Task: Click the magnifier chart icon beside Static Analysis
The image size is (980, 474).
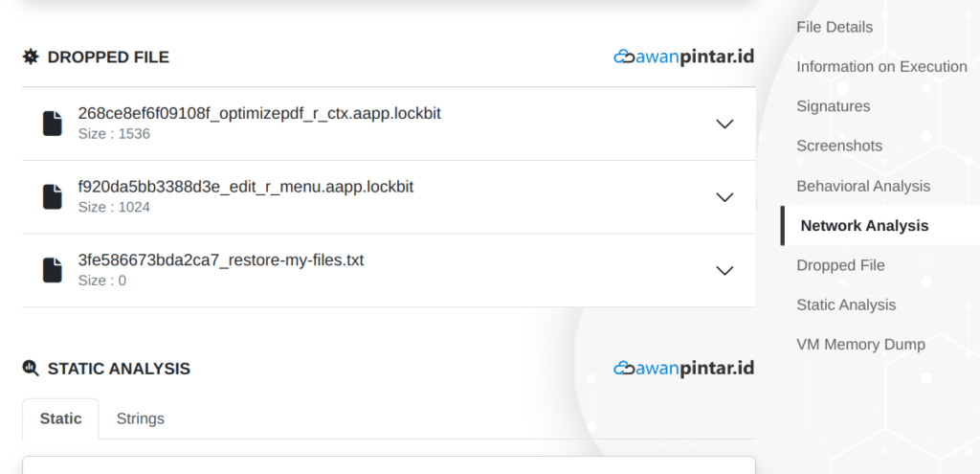Action: [31, 368]
